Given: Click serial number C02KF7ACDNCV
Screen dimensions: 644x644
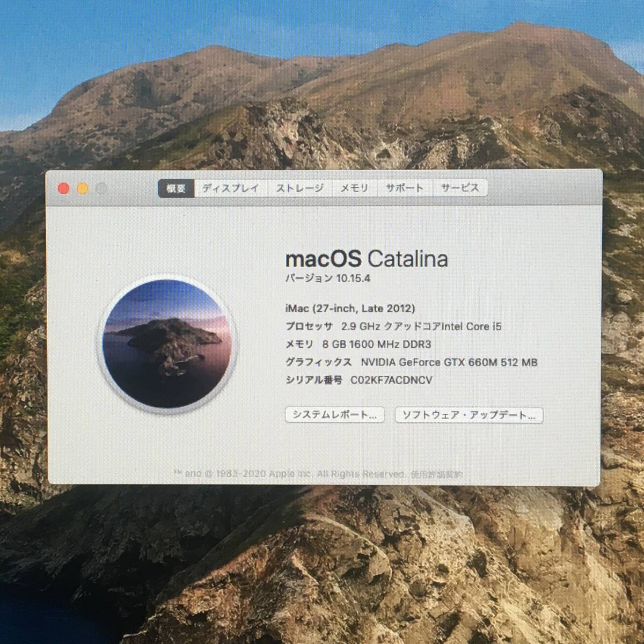Looking at the screenshot, I should pos(391,380).
